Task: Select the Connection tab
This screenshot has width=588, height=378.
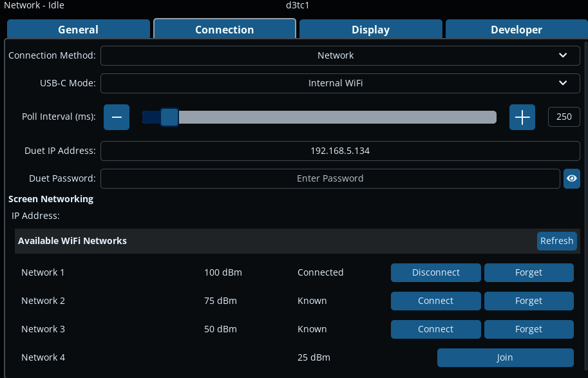Action: [224, 30]
